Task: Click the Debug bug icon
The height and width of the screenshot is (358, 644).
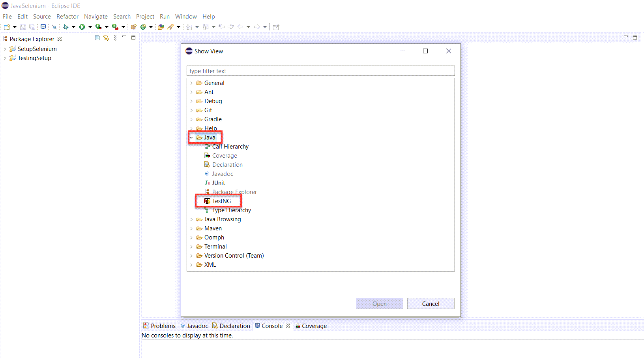Action: pos(66,27)
